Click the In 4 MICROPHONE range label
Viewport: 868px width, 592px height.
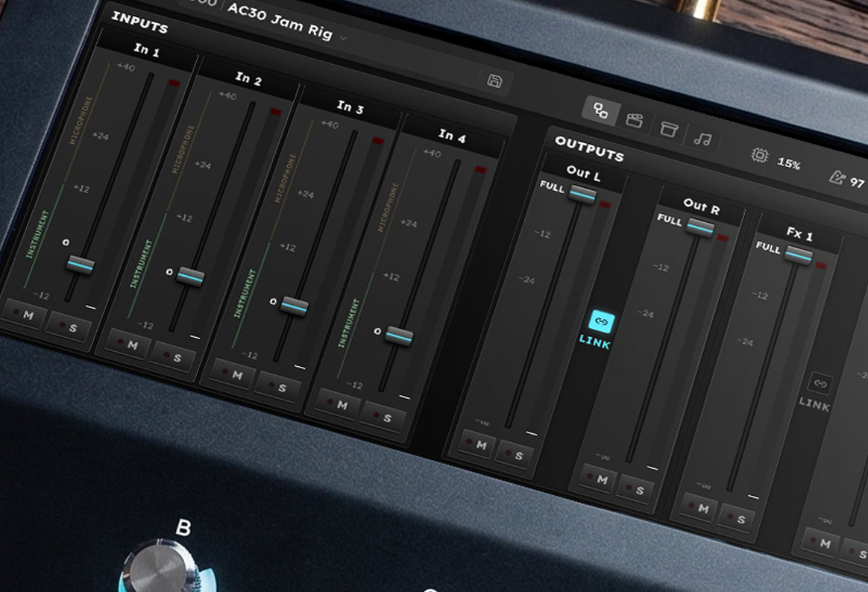pos(388,207)
